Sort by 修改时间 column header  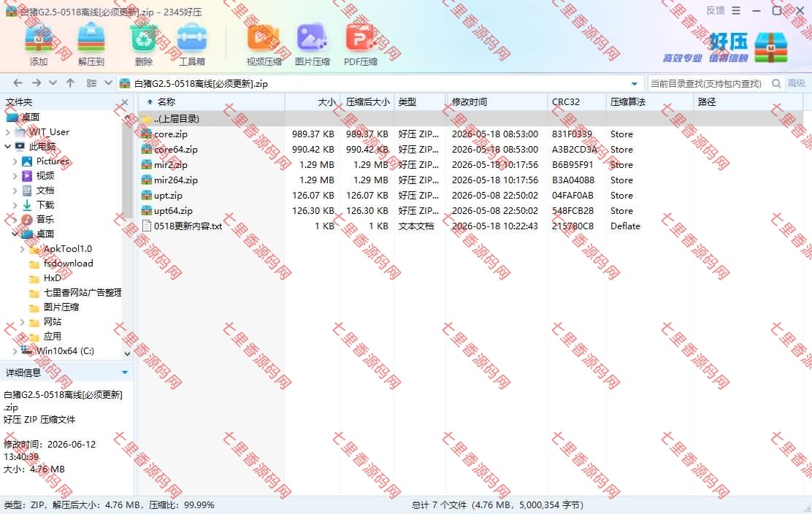(497, 102)
